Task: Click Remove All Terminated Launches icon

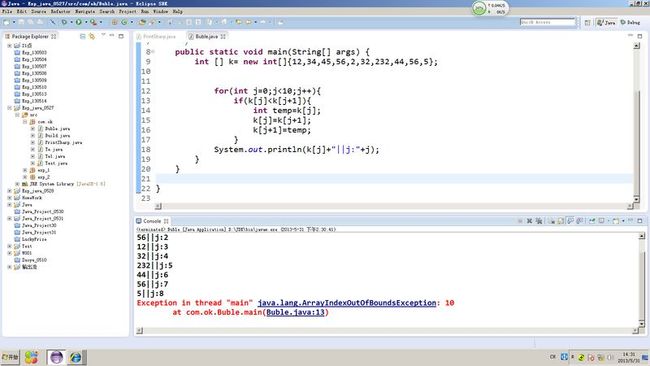Action: (x=539, y=221)
